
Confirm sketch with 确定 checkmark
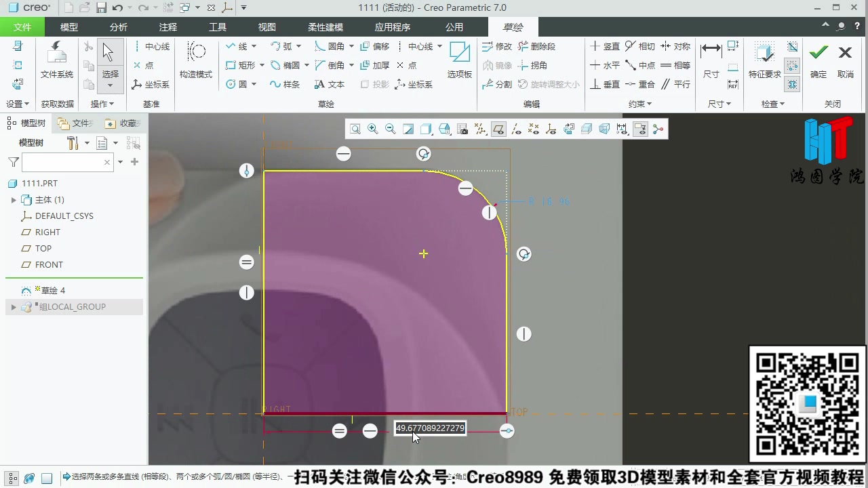(x=818, y=60)
